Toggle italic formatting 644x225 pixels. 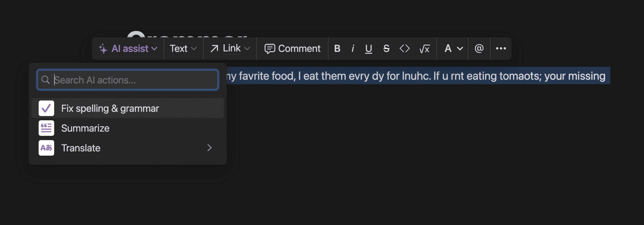pos(353,48)
